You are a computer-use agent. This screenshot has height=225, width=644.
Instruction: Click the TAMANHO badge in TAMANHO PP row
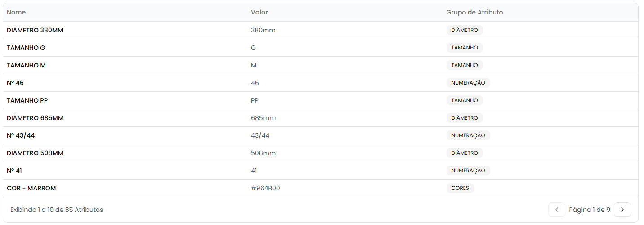pos(464,100)
